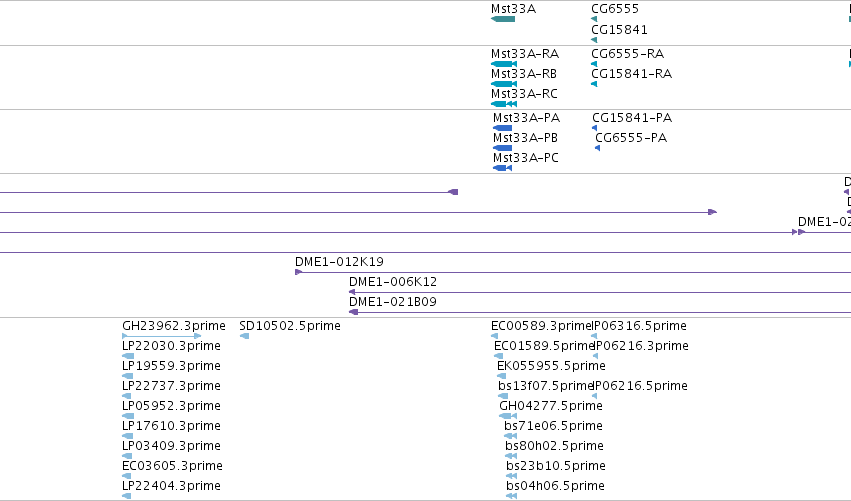Click EST LP22404.3prime
The height and width of the screenshot is (501, 851).
(x=172, y=486)
